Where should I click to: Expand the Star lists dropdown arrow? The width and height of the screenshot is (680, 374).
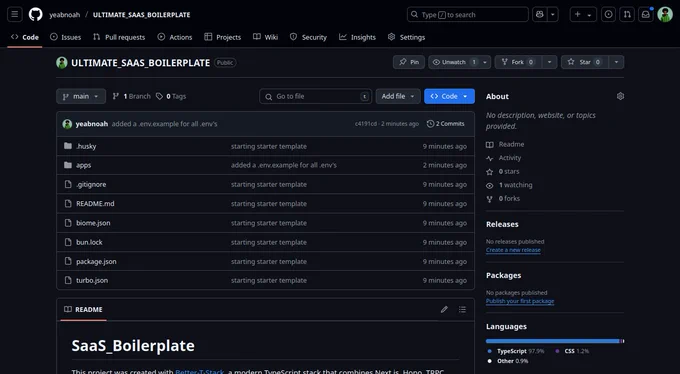616,62
